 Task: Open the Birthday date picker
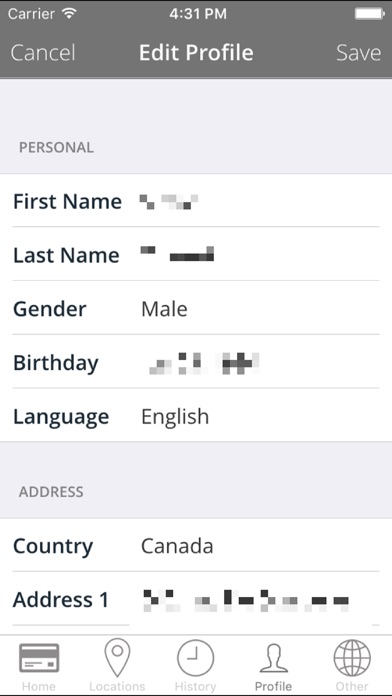(196, 362)
